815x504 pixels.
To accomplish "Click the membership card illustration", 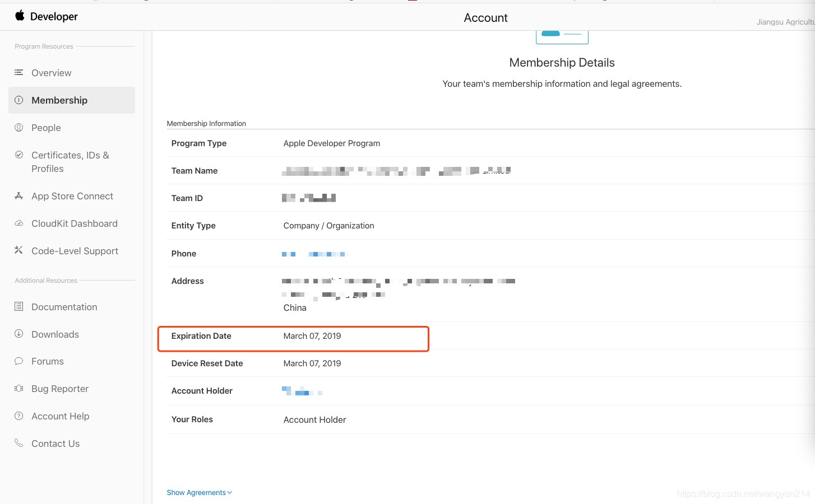I will click(x=562, y=37).
